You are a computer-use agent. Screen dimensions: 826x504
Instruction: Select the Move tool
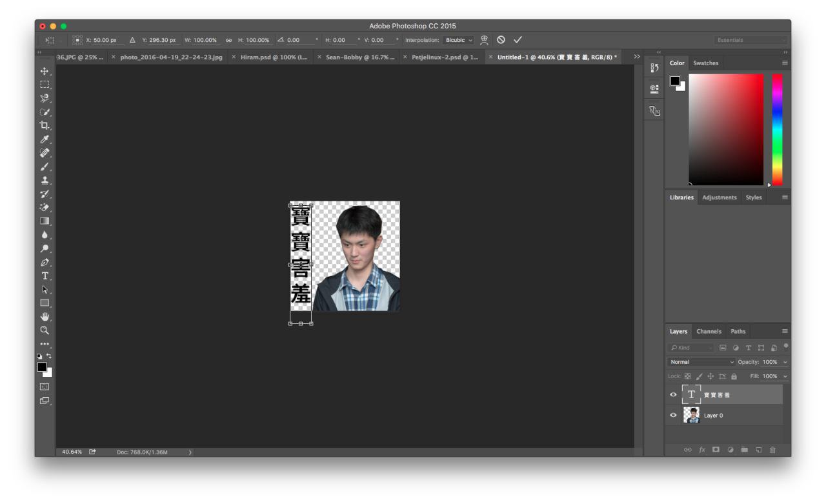(x=45, y=71)
